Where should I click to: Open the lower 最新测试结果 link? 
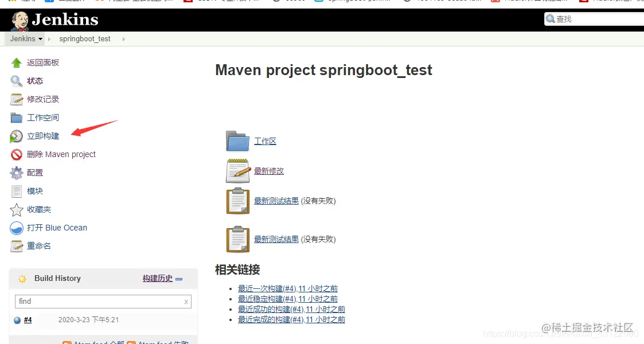276,239
